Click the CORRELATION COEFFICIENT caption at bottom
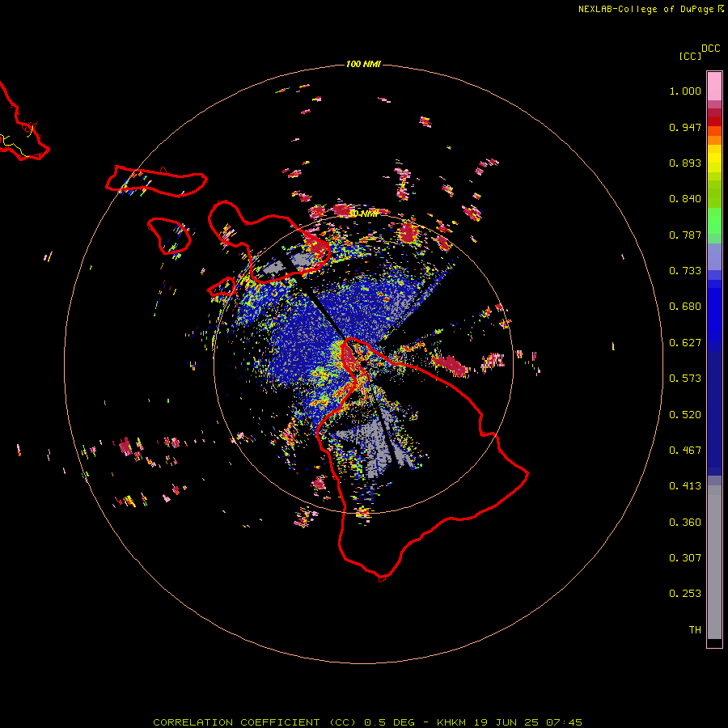The height and width of the screenshot is (728, 728). [367, 722]
